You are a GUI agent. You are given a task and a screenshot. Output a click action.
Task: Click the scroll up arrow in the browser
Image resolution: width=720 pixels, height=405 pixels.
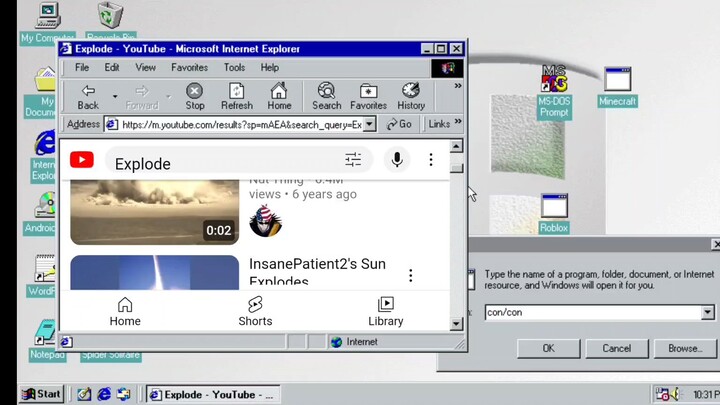[456, 146]
